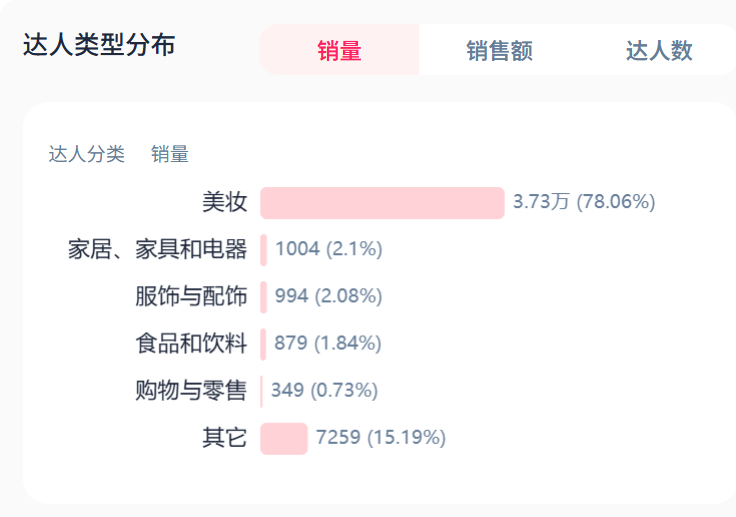The height and width of the screenshot is (517, 736).
Task: Select the 家居、家具和电器 bar
Action: point(264,249)
